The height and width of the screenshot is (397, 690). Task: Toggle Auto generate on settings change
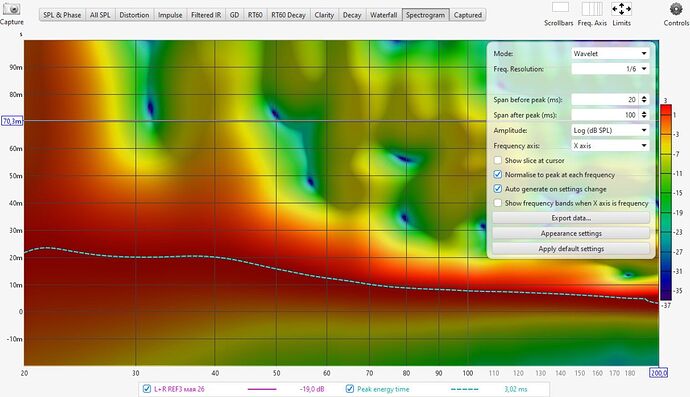498,189
